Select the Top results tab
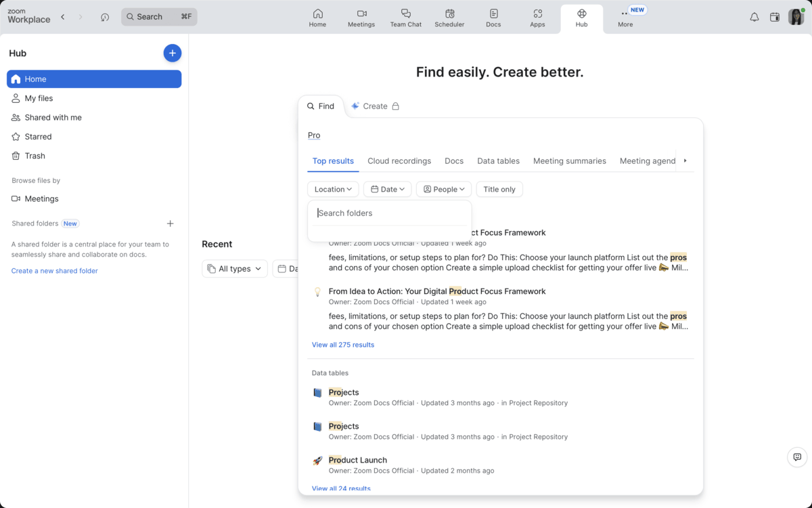Image resolution: width=812 pixels, height=508 pixels. (x=333, y=161)
